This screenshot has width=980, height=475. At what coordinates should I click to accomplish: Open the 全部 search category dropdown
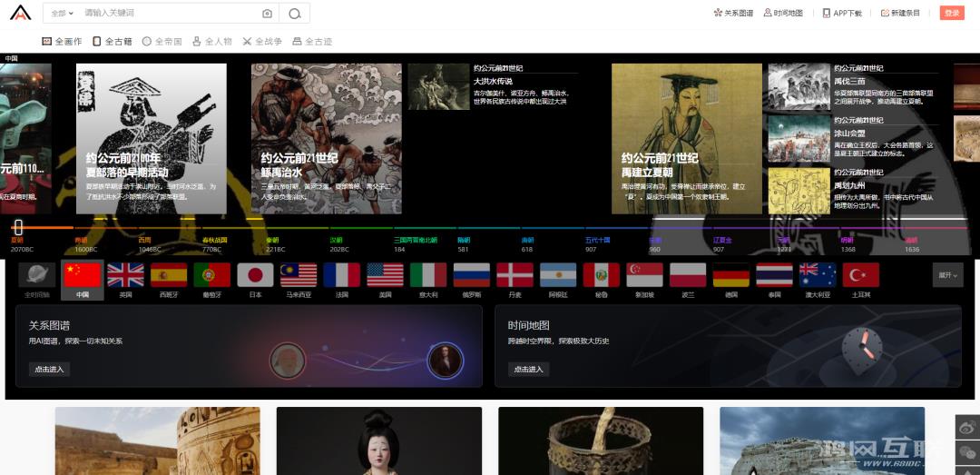pos(62,13)
